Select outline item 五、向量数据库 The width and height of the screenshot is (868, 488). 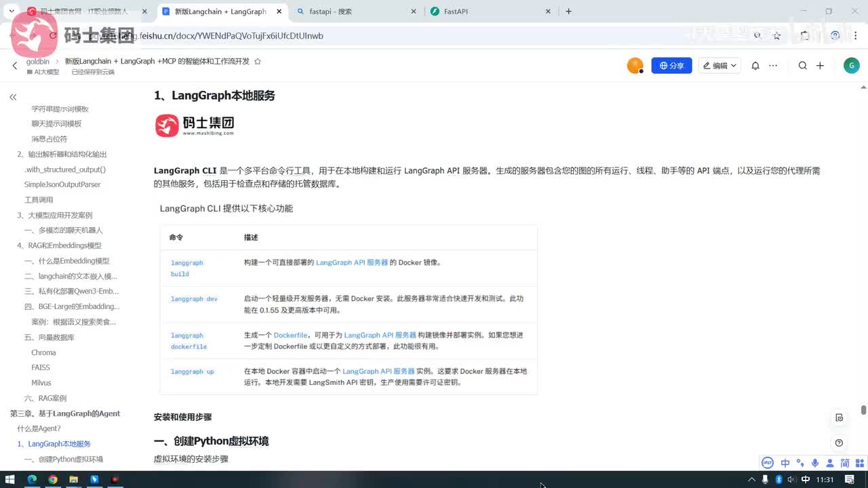click(x=49, y=337)
